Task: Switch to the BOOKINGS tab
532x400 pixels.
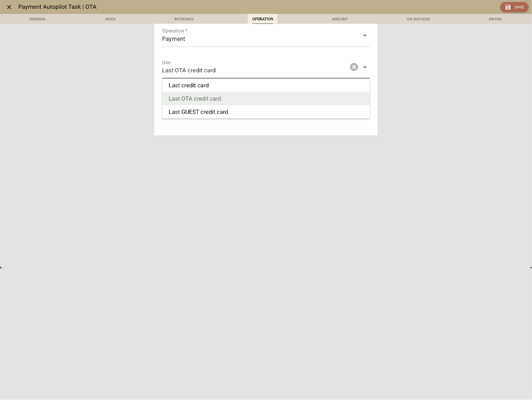Action: click(x=184, y=19)
